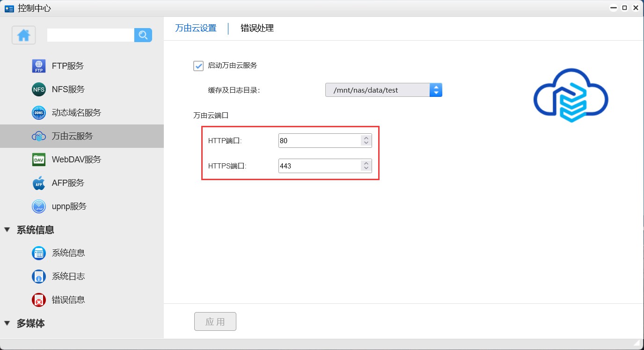
Task: Collapse the 多媒体 section
Action: 7,323
